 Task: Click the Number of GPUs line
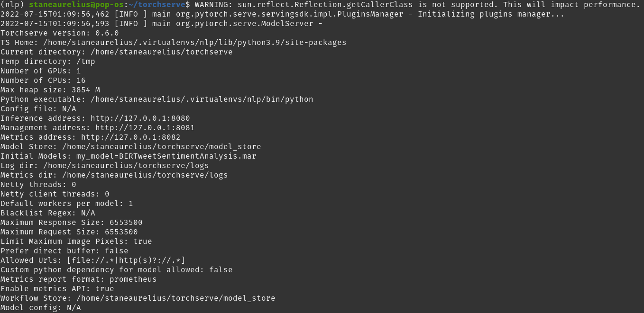[40, 71]
